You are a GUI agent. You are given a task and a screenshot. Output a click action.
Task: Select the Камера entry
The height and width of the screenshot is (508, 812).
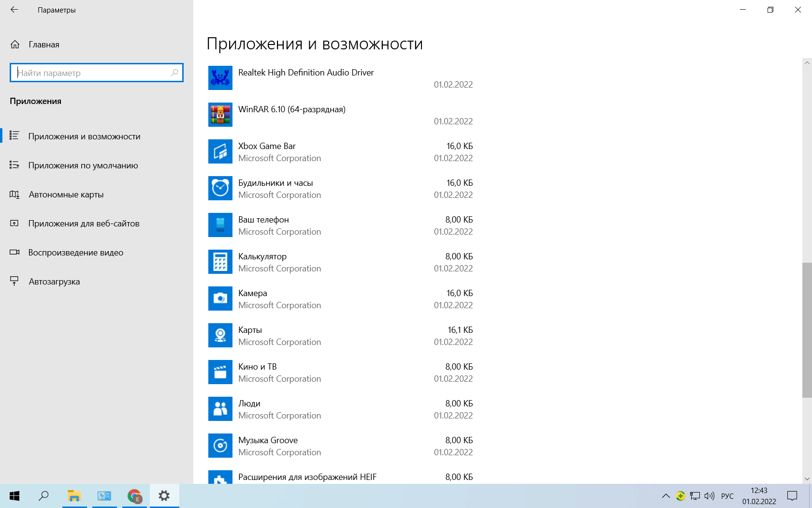341,299
